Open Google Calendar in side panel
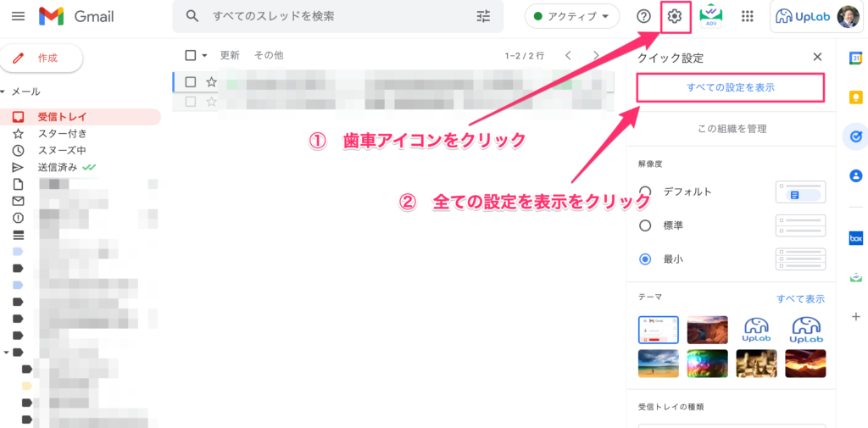 click(x=855, y=58)
